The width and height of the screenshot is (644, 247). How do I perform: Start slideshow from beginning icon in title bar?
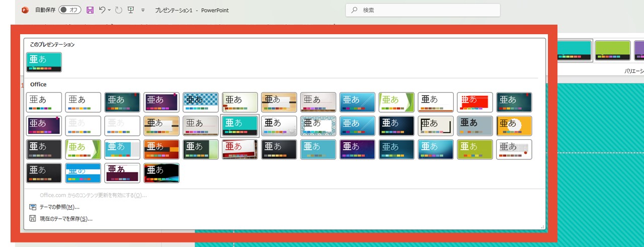(131, 10)
